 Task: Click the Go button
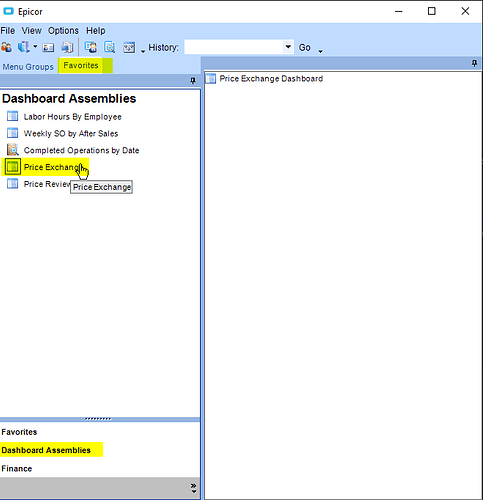pos(305,48)
